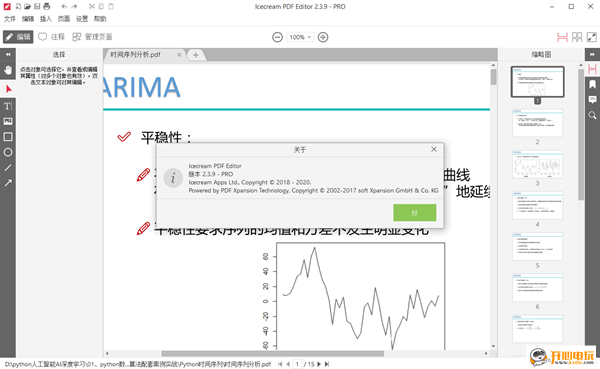Click the Cut scissors icon

[x=92, y=7]
